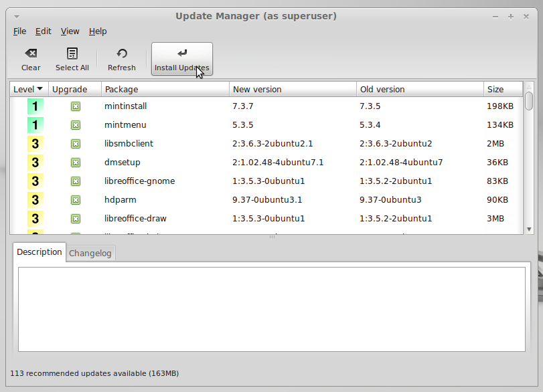Click the Level column sort arrow

click(38, 89)
